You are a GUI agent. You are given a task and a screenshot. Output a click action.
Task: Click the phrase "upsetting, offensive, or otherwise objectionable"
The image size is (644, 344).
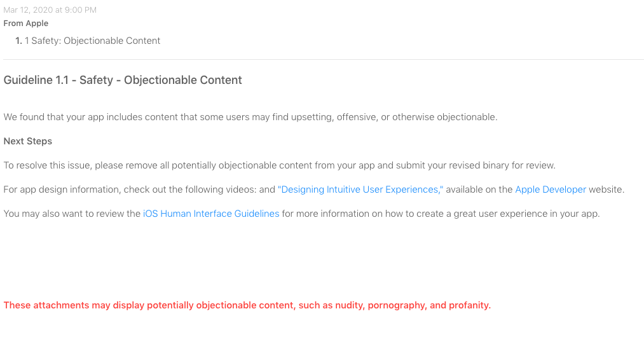click(394, 117)
